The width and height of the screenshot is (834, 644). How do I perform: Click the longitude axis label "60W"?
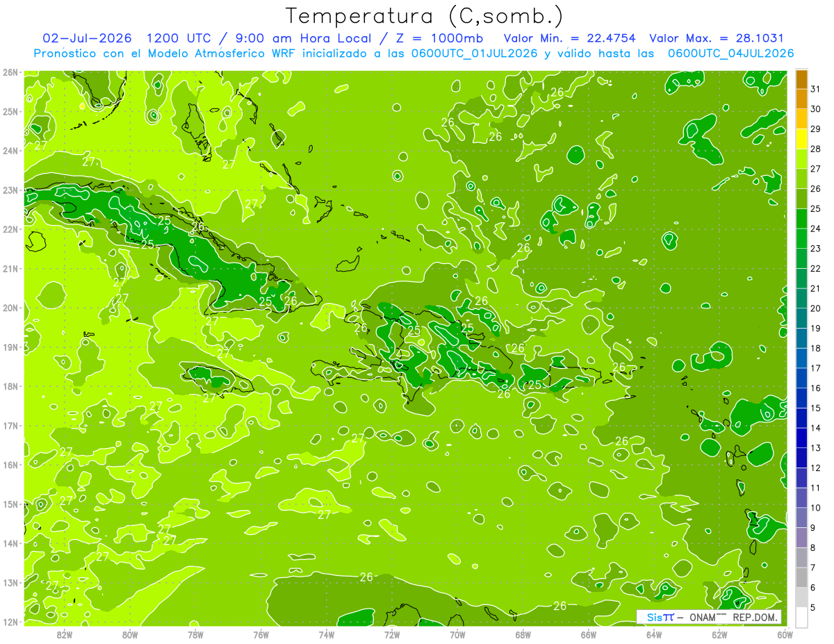point(785,635)
